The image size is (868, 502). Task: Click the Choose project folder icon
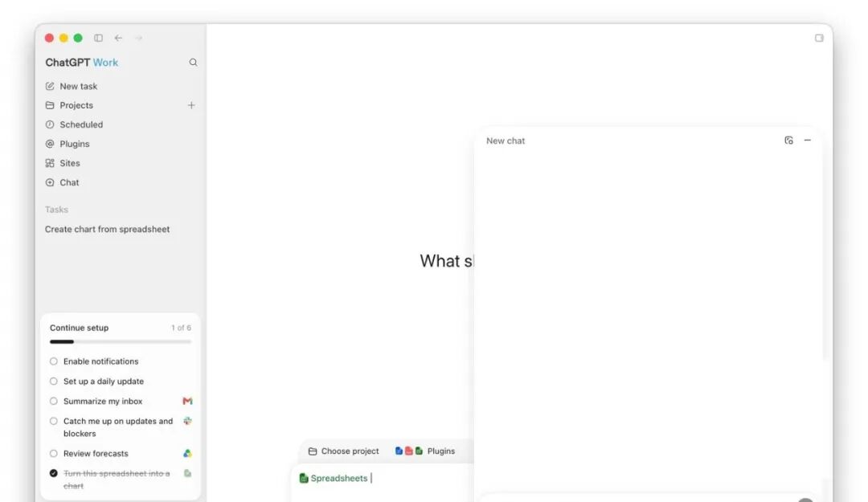coord(313,451)
